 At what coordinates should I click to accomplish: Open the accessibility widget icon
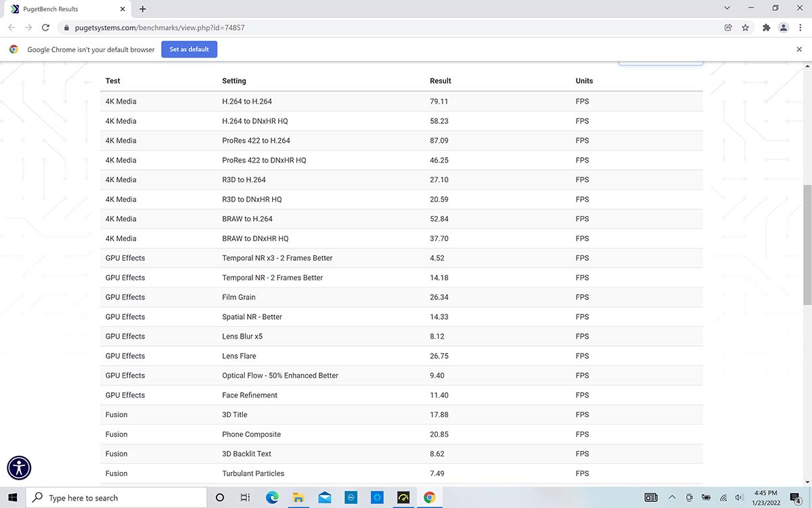coord(20,467)
